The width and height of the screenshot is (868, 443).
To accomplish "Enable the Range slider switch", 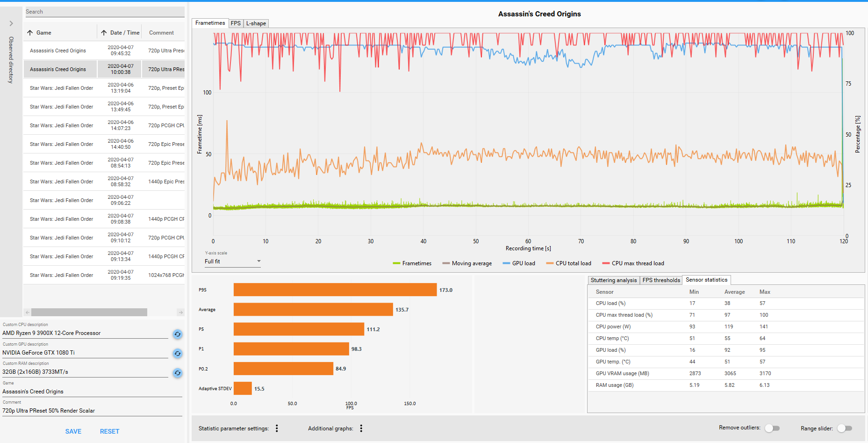I will (x=845, y=428).
